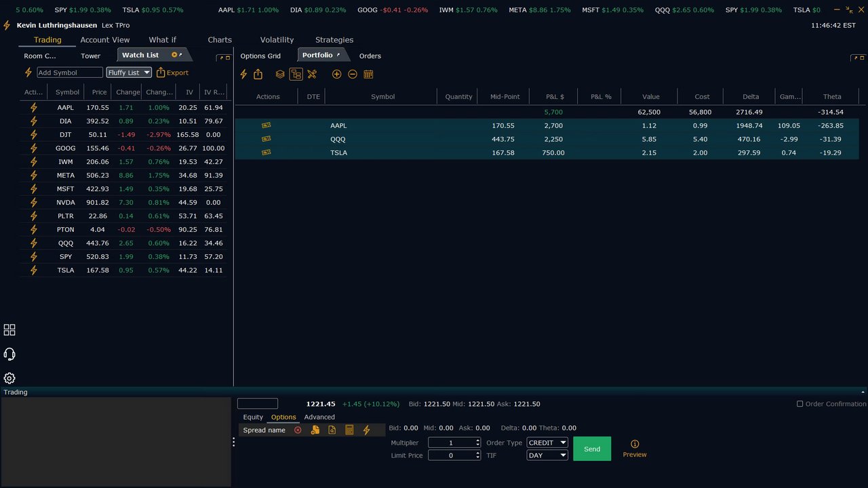Click the lightning action icon for NVDA

point(34,202)
